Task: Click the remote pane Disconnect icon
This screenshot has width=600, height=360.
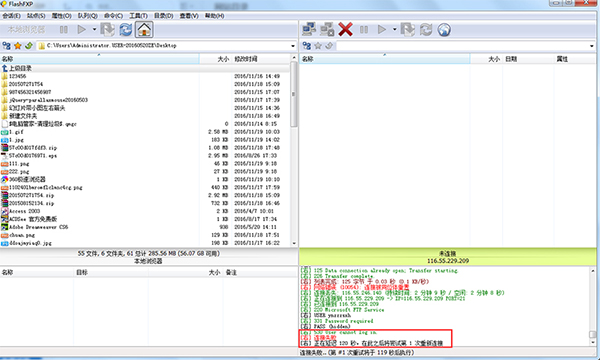Action: (x=327, y=29)
